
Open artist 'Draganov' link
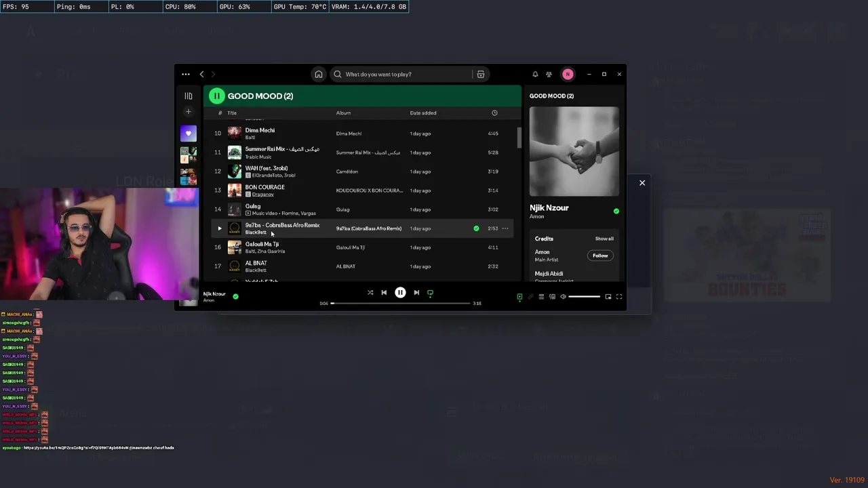(263, 195)
